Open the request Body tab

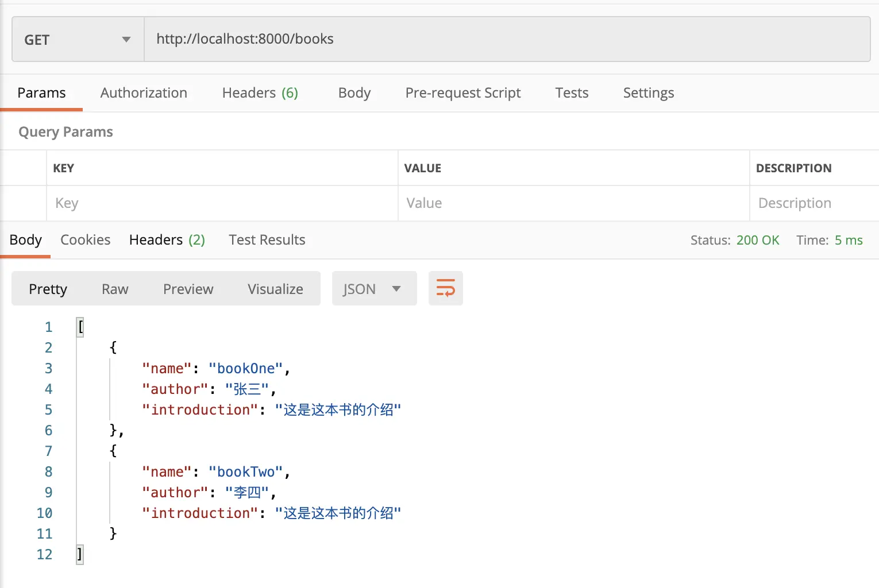354,93
